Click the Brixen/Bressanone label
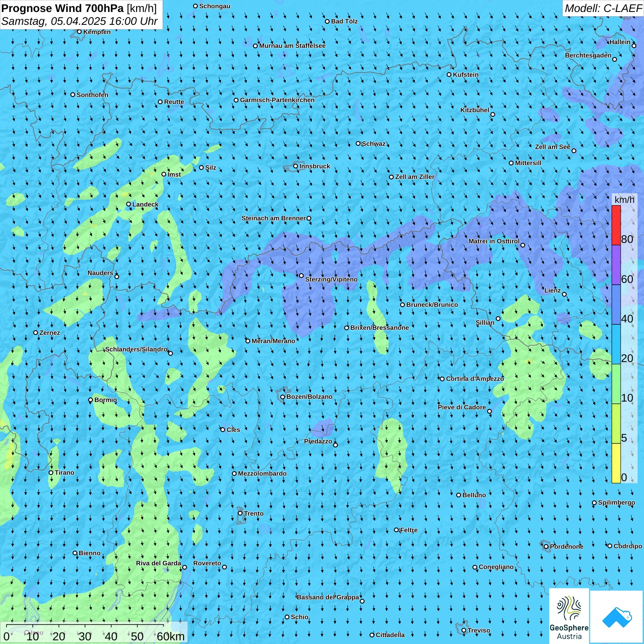Screen dimensions: 644x644 click(379, 328)
